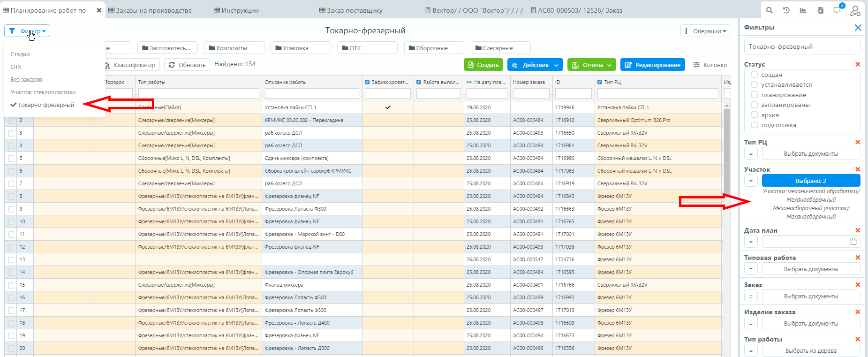Viewport: 868px width, 357px height.
Task: Click calendar icon in Дата план field
Action: point(853,242)
